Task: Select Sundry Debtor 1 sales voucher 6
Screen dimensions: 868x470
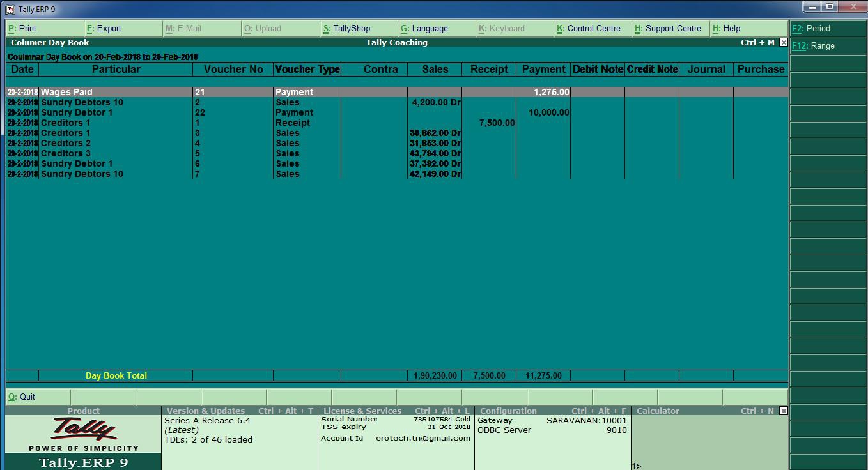Action: click(397, 163)
